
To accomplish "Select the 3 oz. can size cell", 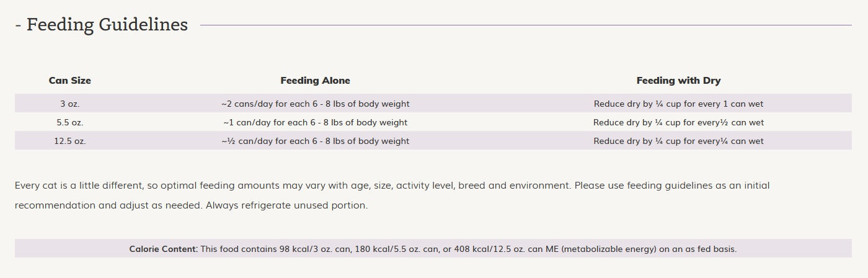I will coord(70,104).
